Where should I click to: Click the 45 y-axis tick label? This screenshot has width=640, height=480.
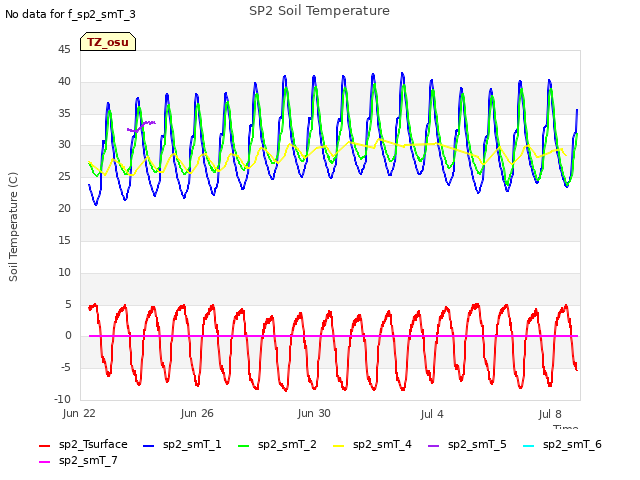64,49
